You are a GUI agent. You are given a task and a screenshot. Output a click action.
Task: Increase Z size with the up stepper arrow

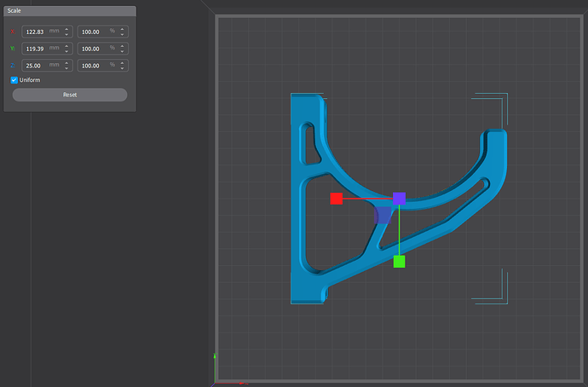[x=66, y=62]
